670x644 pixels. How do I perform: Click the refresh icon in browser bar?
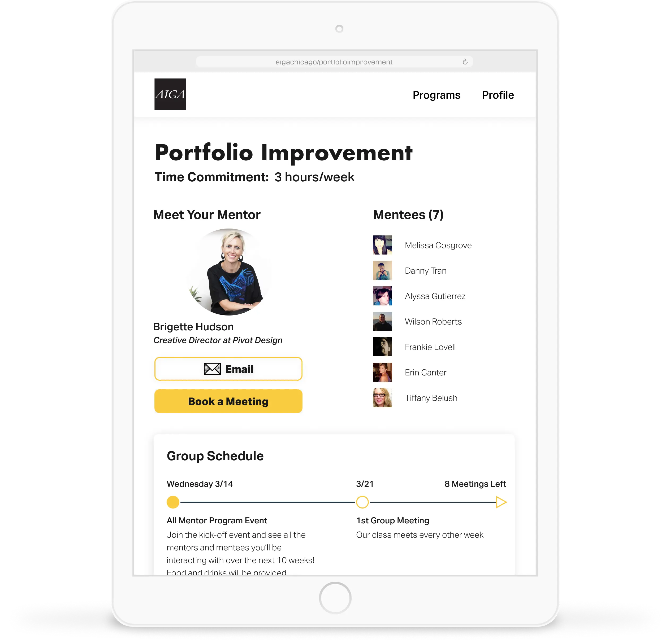tap(466, 62)
